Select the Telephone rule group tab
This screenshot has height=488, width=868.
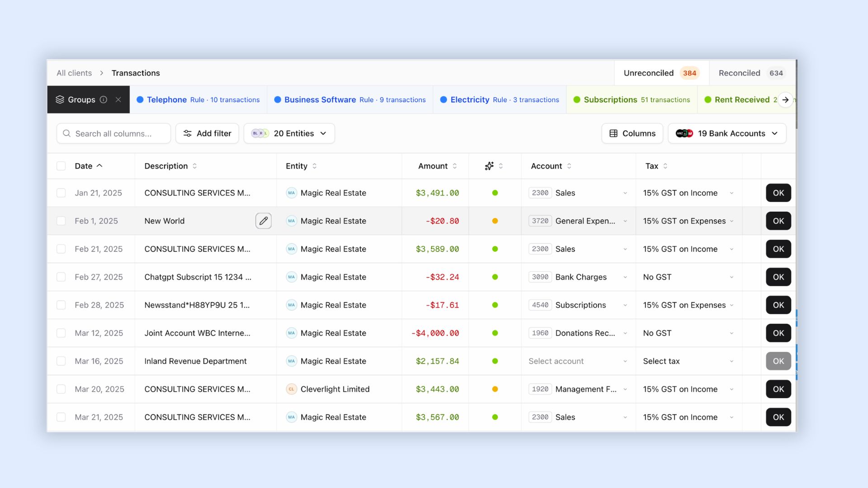pos(198,99)
